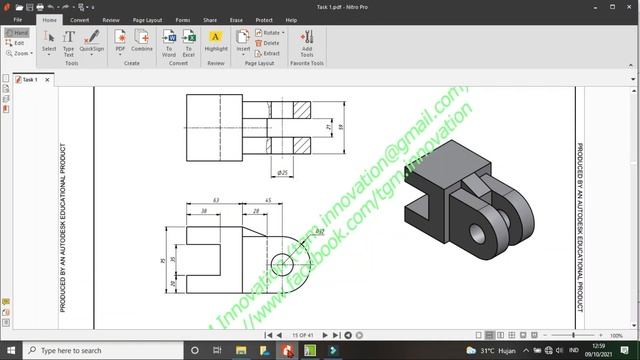Convert the document To Word
Viewport: 640px width, 360px height.
(x=169, y=43)
